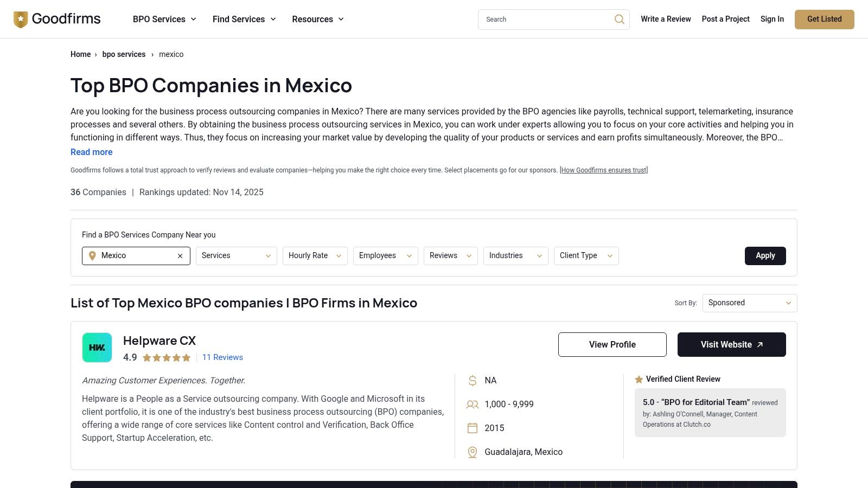The height and width of the screenshot is (488, 868).
Task: Click the employees people icon
Action: pyautogui.click(x=471, y=404)
